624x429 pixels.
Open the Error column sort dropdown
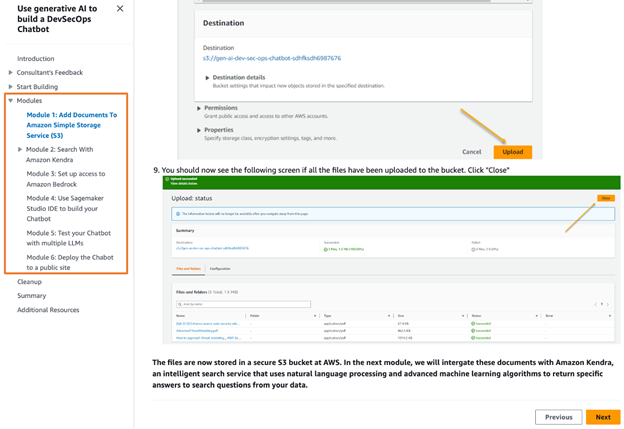[x=610, y=316]
